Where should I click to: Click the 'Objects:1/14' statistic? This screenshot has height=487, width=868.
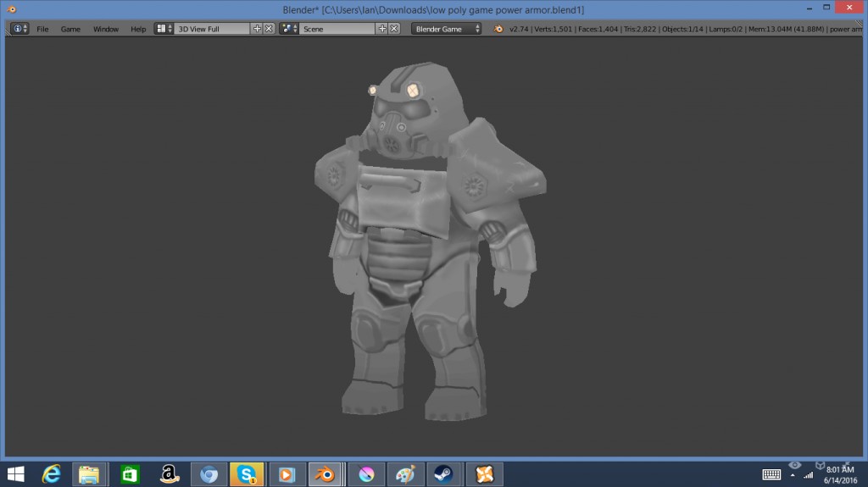pos(682,29)
